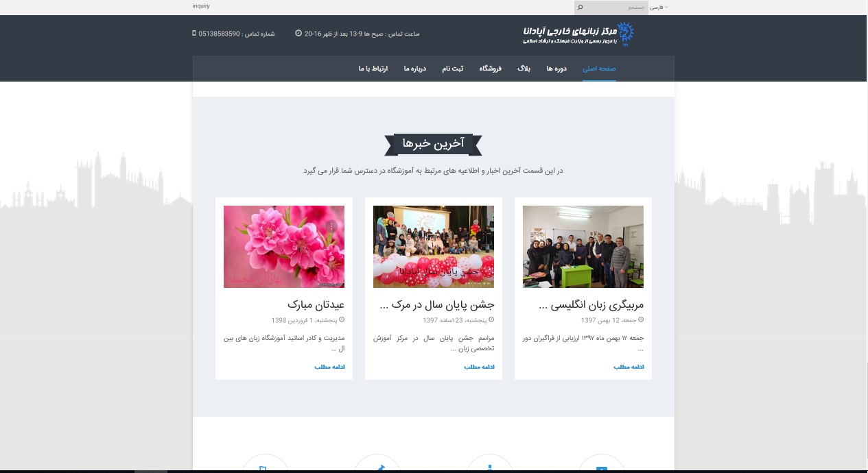Open article title مربیگری زبان انگلیسی ...

tap(592, 305)
